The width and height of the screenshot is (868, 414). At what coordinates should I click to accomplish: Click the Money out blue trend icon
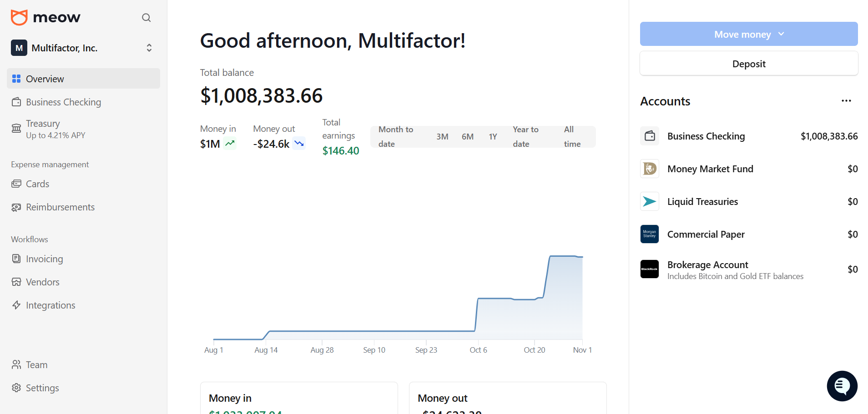coord(299,143)
